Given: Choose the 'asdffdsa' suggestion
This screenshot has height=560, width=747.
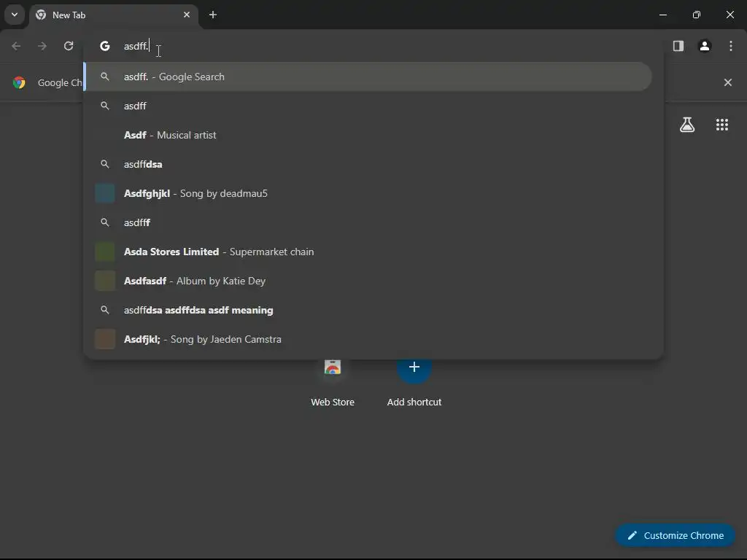Looking at the screenshot, I should (x=368, y=164).
